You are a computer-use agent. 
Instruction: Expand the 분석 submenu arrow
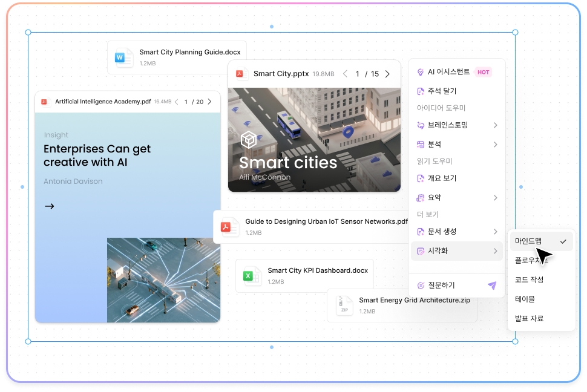pos(495,145)
